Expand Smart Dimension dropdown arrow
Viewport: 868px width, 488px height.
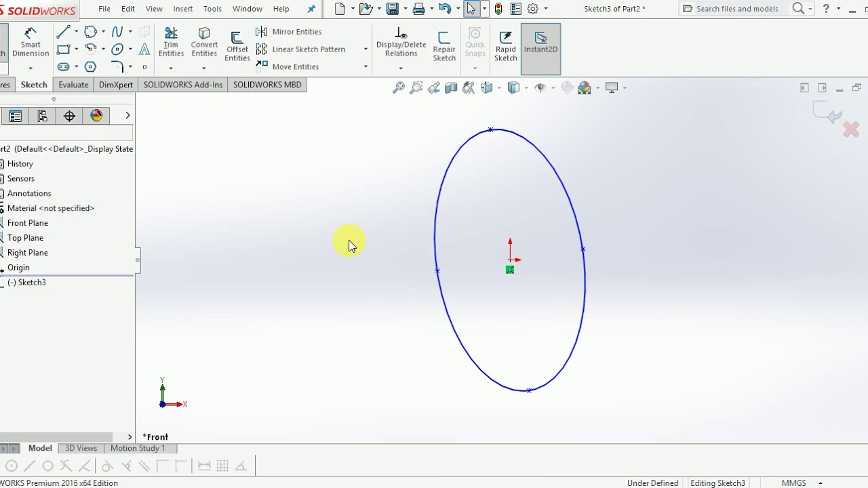[31, 68]
